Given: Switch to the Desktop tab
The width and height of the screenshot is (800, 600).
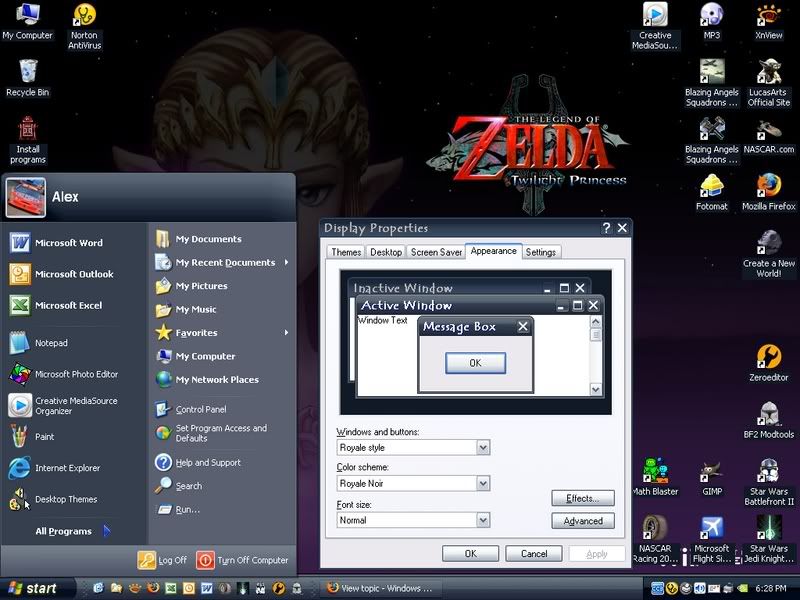Looking at the screenshot, I should tap(386, 252).
